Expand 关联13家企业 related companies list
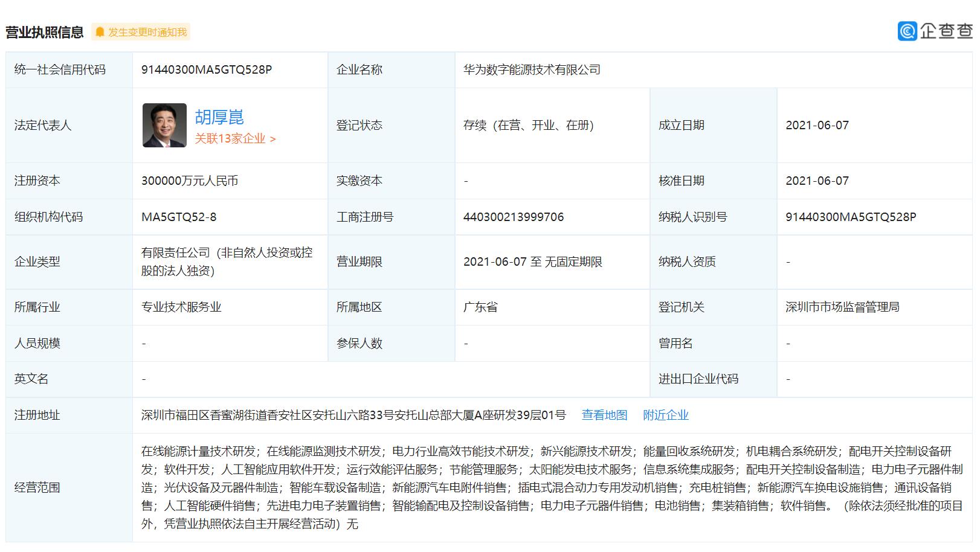The image size is (980, 552). (x=230, y=138)
